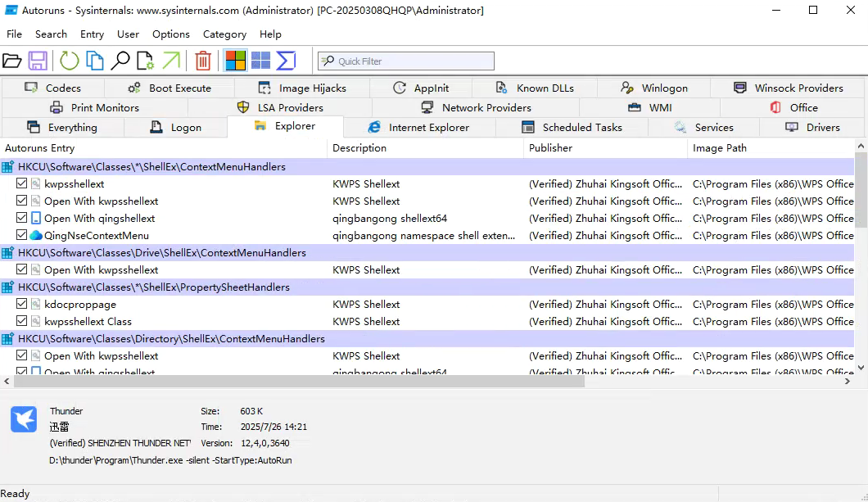This screenshot has height=502, width=868.
Task: Open the Known DLLs tab
Action: [535, 88]
